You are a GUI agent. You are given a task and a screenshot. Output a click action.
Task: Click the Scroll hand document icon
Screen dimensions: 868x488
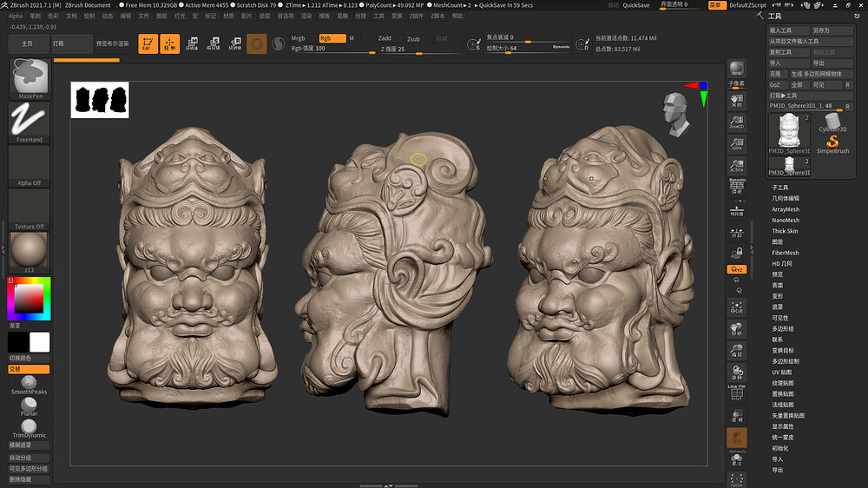737,100
